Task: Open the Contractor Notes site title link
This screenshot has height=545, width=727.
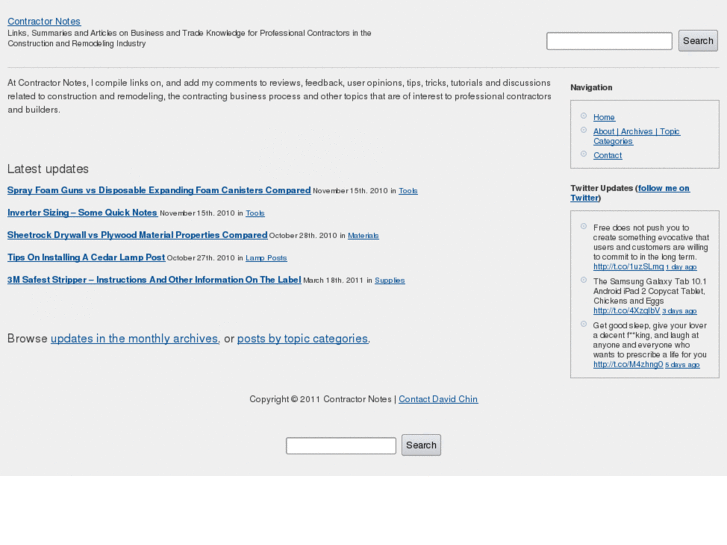Action: pos(44,21)
